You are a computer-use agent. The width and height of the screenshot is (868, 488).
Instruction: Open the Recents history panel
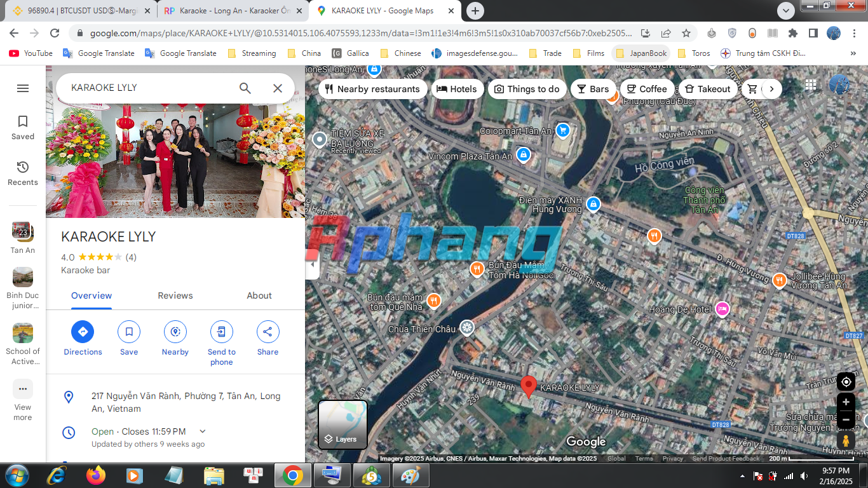tap(23, 173)
